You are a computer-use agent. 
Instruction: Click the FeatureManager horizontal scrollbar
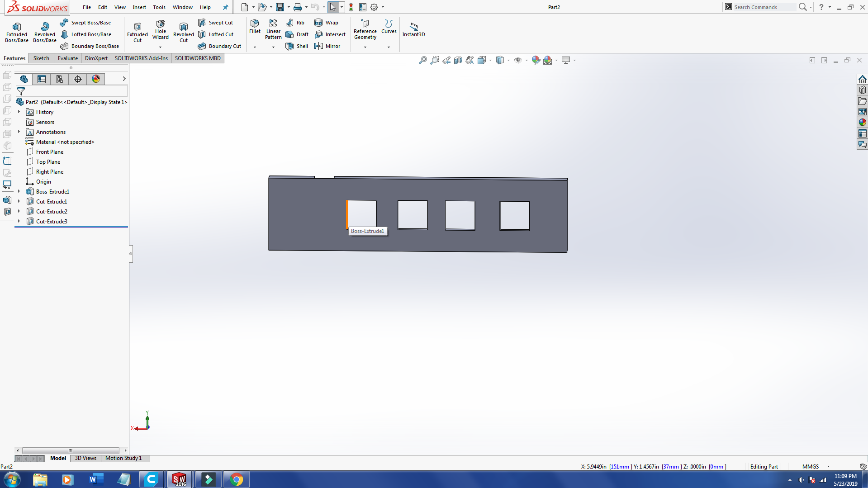coord(71,450)
